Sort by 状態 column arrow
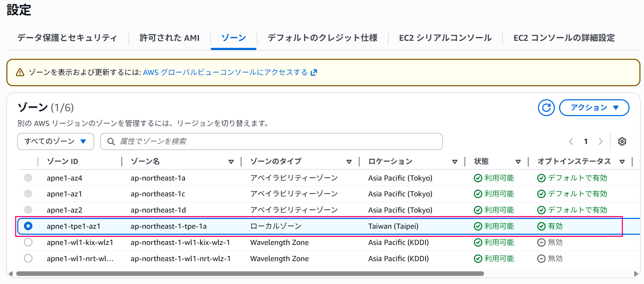The height and width of the screenshot is (284, 644). [x=518, y=162]
